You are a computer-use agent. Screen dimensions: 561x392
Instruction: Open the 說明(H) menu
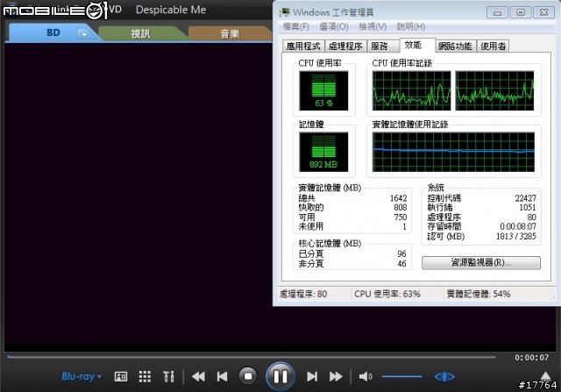coord(411,26)
